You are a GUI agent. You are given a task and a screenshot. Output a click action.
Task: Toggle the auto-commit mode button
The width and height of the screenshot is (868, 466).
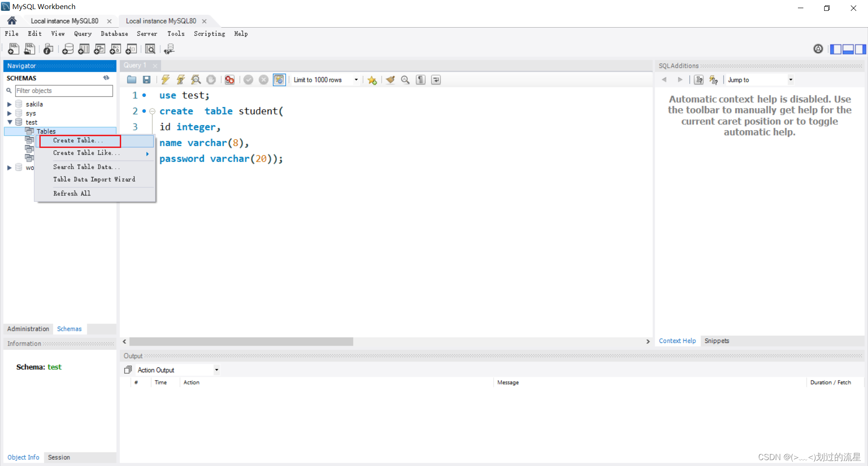coord(279,80)
